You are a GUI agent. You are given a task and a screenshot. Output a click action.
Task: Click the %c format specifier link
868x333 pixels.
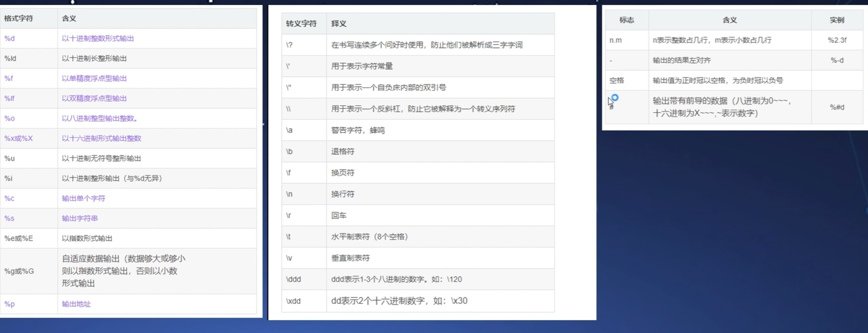[x=9, y=198]
